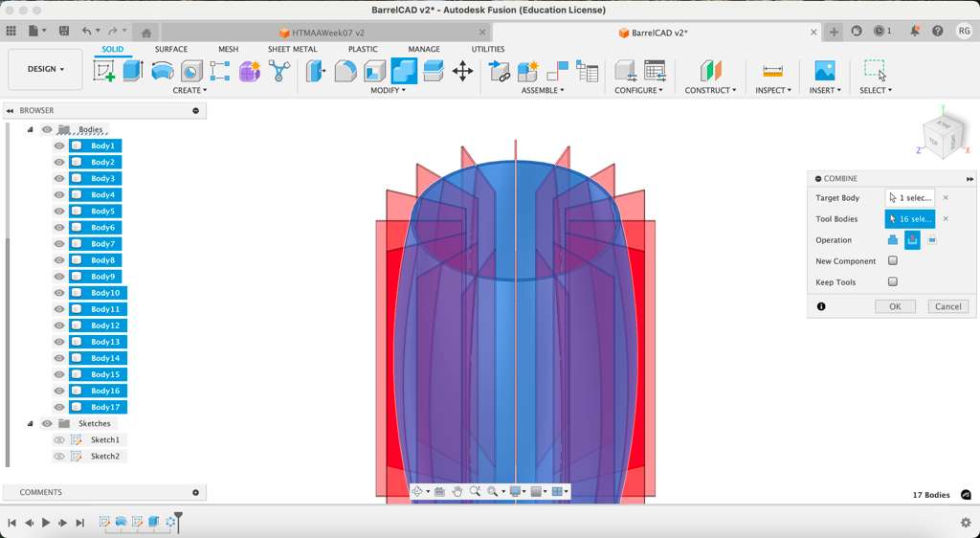The height and width of the screenshot is (538, 980).
Task: Check the Keep Tools option
Action: (x=893, y=281)
